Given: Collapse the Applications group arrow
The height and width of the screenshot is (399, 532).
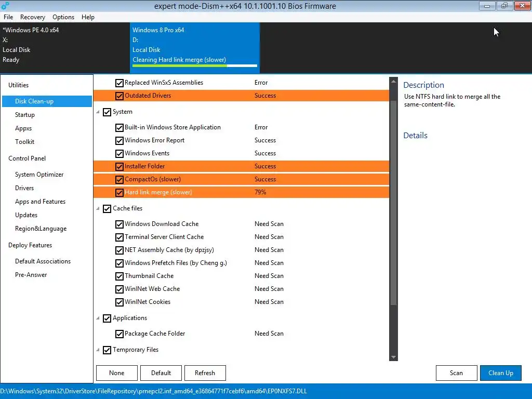Looking at the screenshot, I should (98, 318).
